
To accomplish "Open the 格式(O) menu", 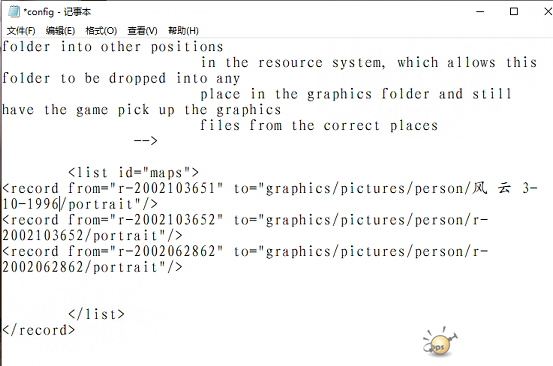I will click(101, 31).
